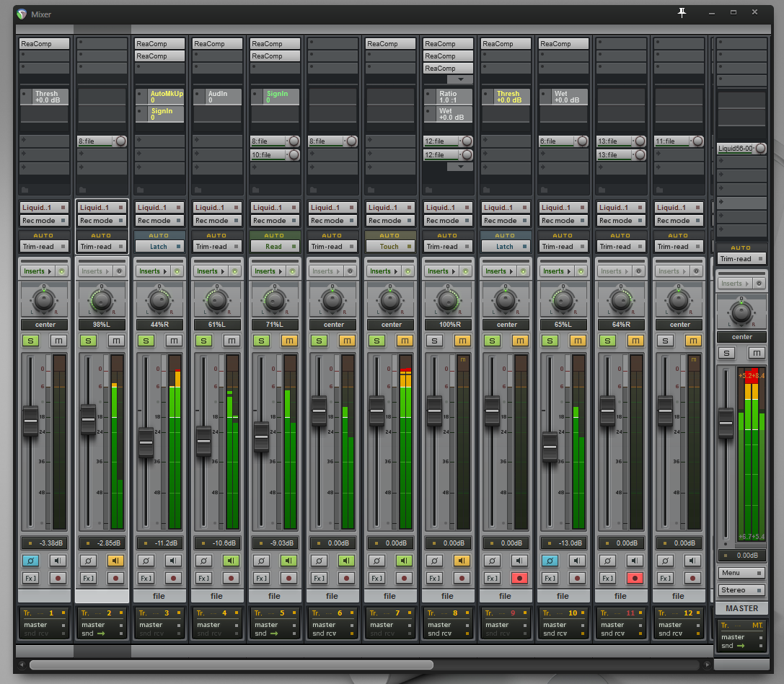Solo track 1

pyautogui.click(x=30, y=341)
